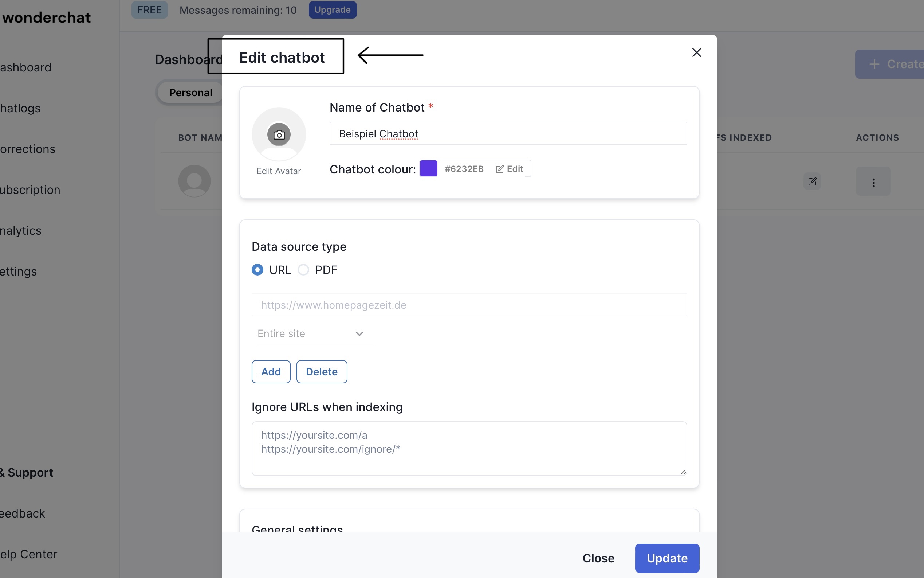Click the purple chatbot colour swatch
Viewport: 924px width, 578px height.
(x=428, y=169)
